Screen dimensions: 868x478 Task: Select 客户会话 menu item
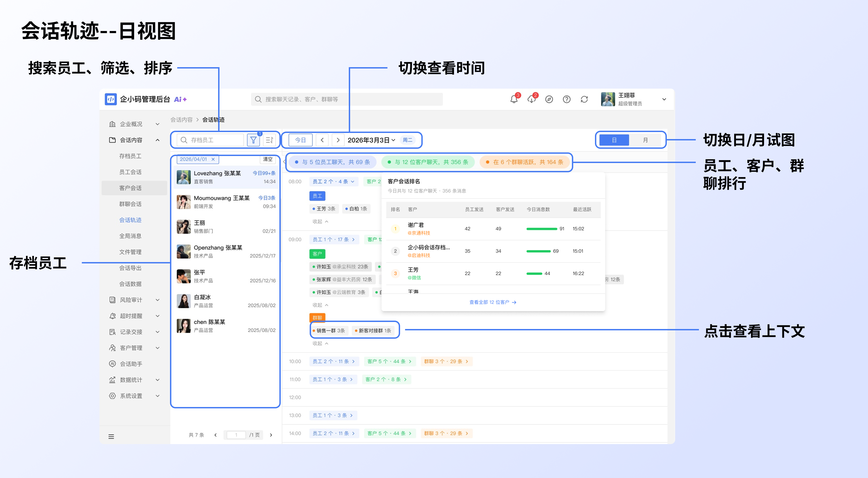pyautogui.click(x=134, y=188)
